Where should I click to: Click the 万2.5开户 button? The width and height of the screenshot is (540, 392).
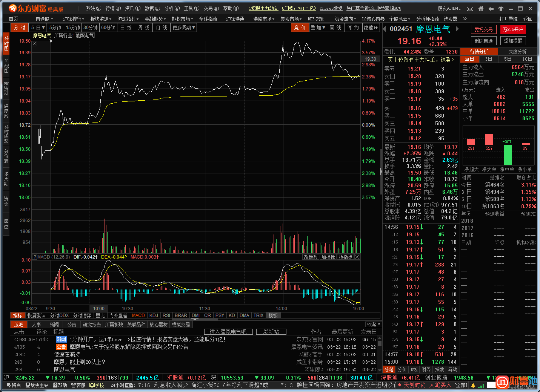pyautogui.click(x=513, y=29)
